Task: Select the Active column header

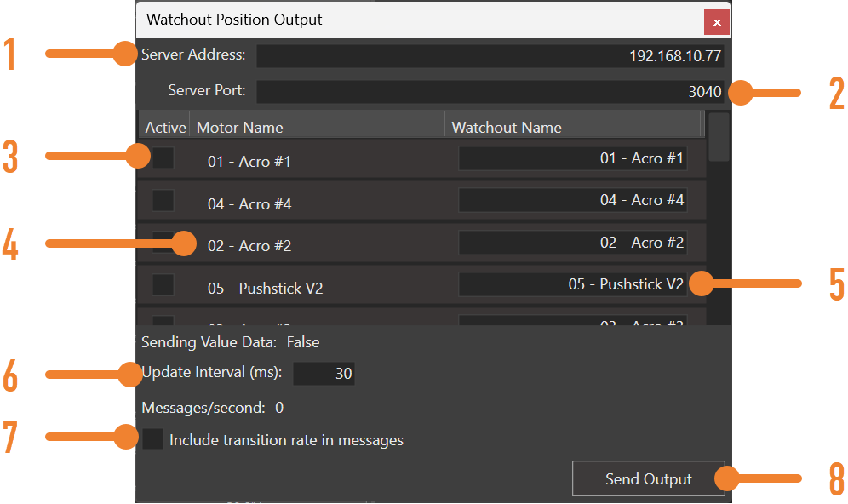Action: click(x=163, y=127)
